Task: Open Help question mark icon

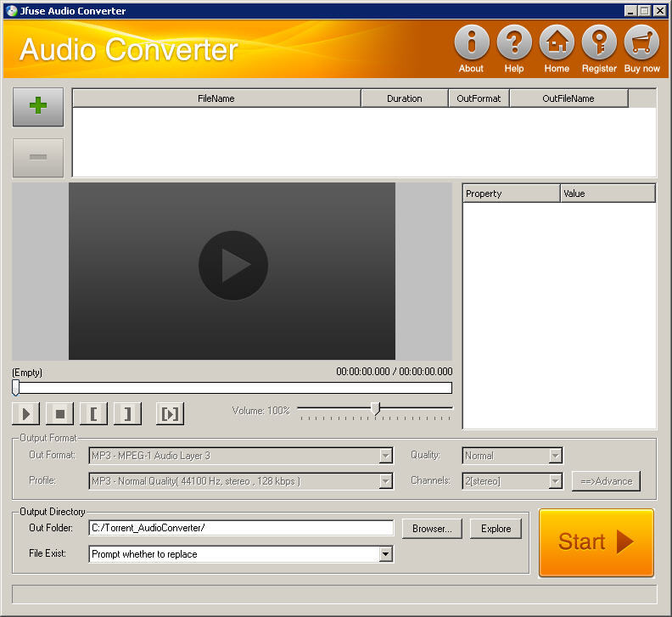Action: tap(514, 42)
